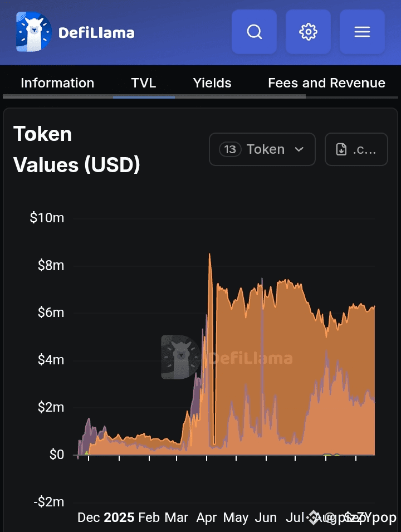Select the TVL tab
The height and width of the screenshot is (532, 401).
(144, 83)
